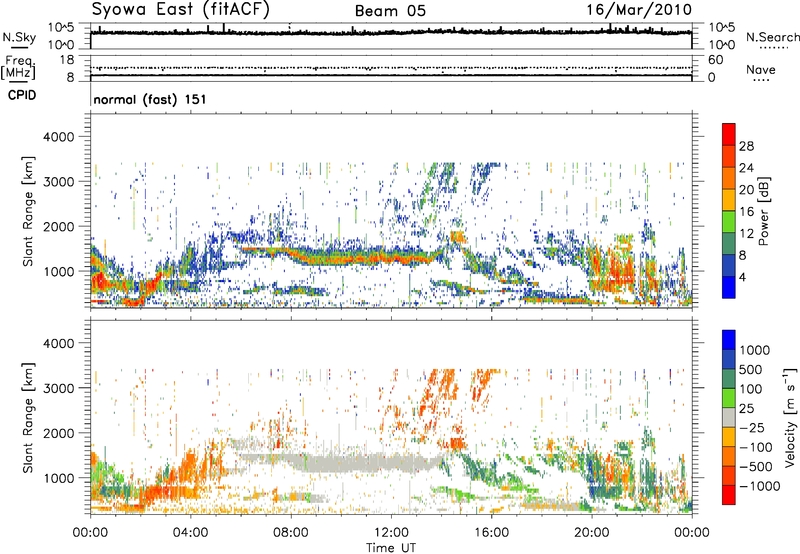Click the '1000' positive value on Velocity colorbar

pos(755,350)
